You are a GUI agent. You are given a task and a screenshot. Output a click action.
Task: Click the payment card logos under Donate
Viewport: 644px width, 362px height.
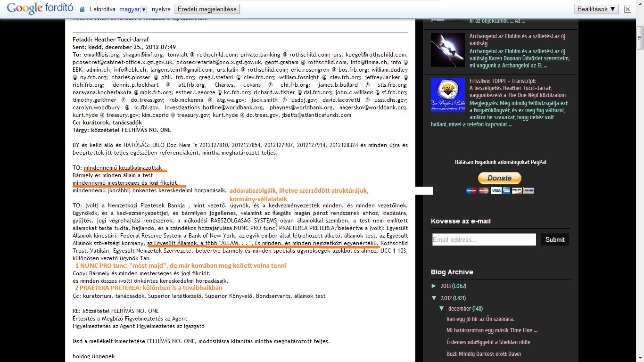coord(500,190)
